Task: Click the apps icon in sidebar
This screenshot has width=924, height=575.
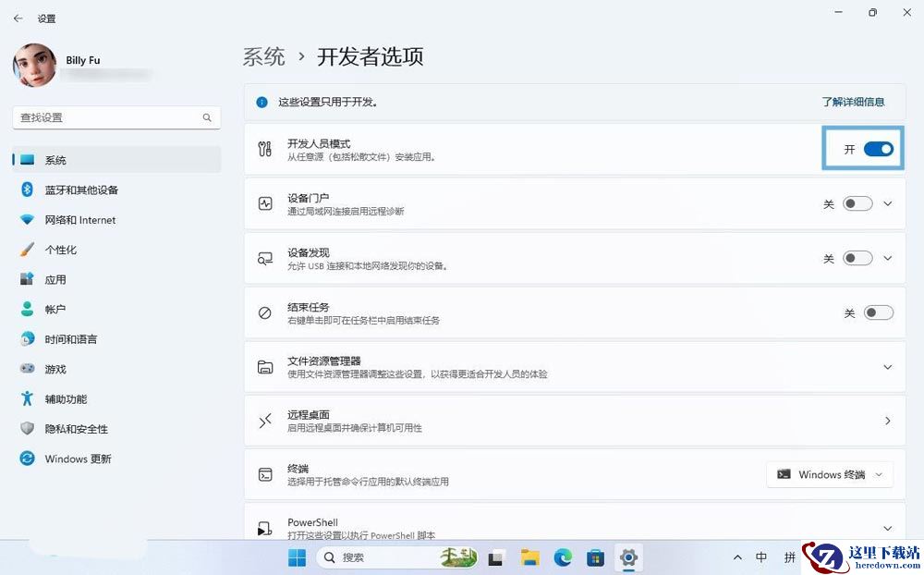Action: click(27, 279)
